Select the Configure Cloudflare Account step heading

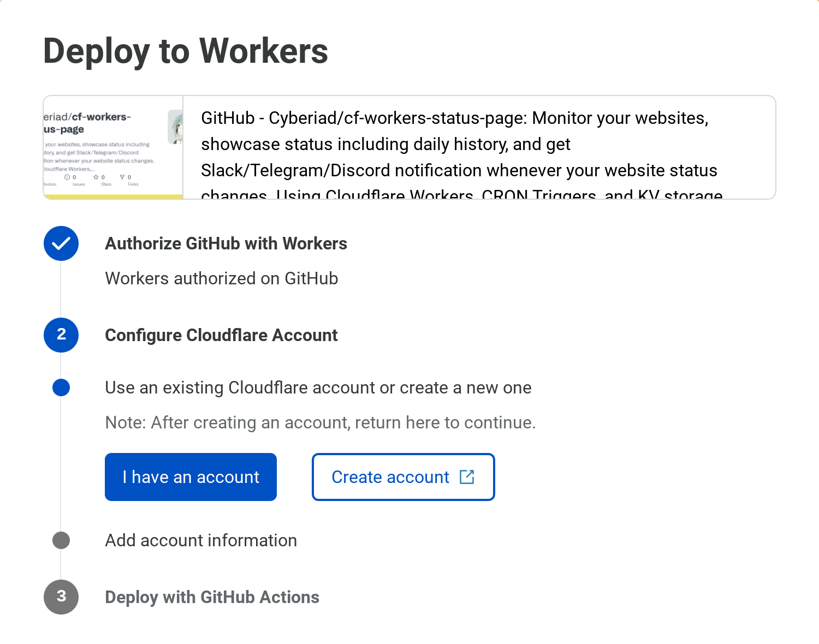pyautogui.click(x=221, y=335)
